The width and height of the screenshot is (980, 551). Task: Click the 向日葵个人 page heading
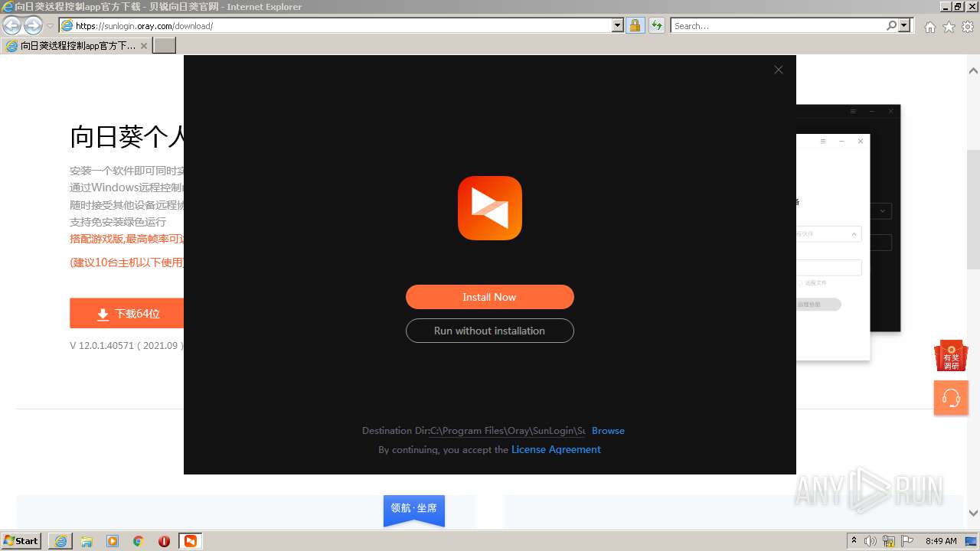tap(127, 137)
